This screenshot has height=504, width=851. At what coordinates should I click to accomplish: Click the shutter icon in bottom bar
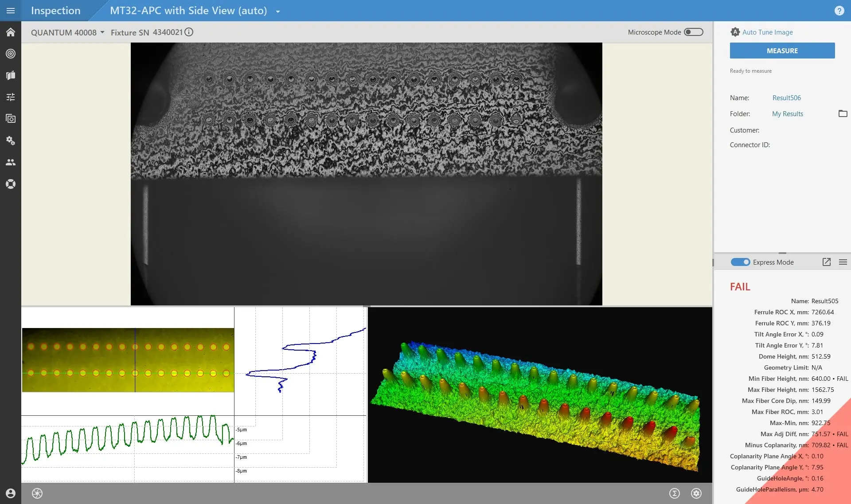pyautogui.click(x=37, y=493)
